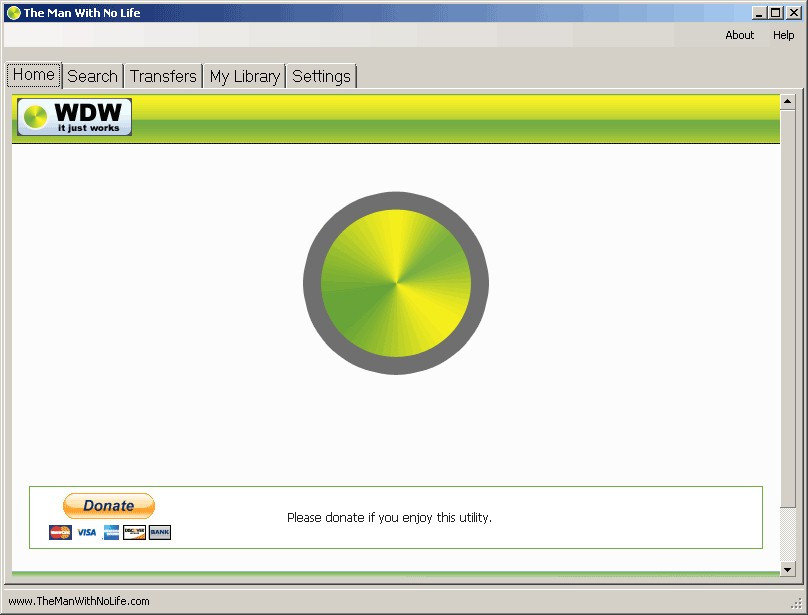Click the resize grip in the status bar corner
The image size is (808, 615).
click(796, 603)
